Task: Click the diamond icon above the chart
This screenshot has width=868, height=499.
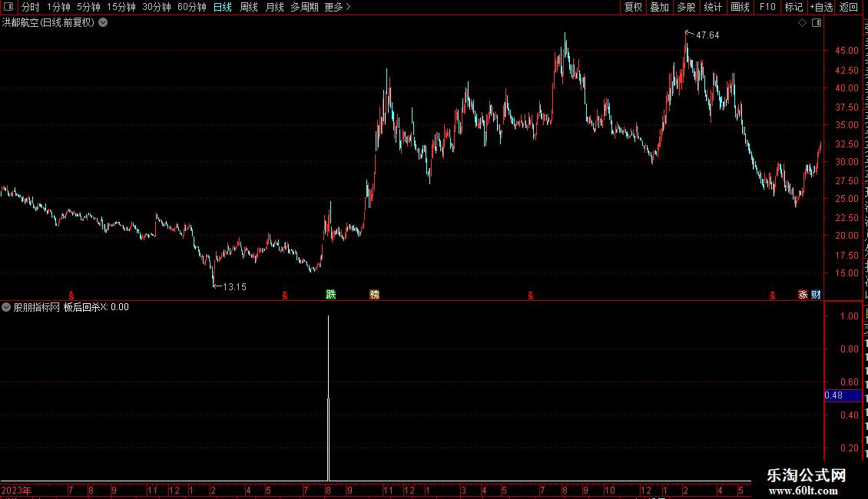Action: [802, 23]
